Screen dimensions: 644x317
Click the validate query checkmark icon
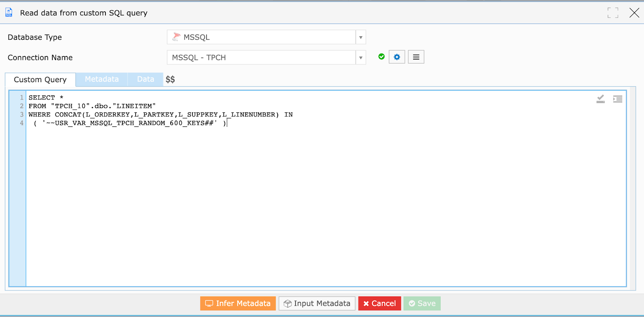point(601,99)
